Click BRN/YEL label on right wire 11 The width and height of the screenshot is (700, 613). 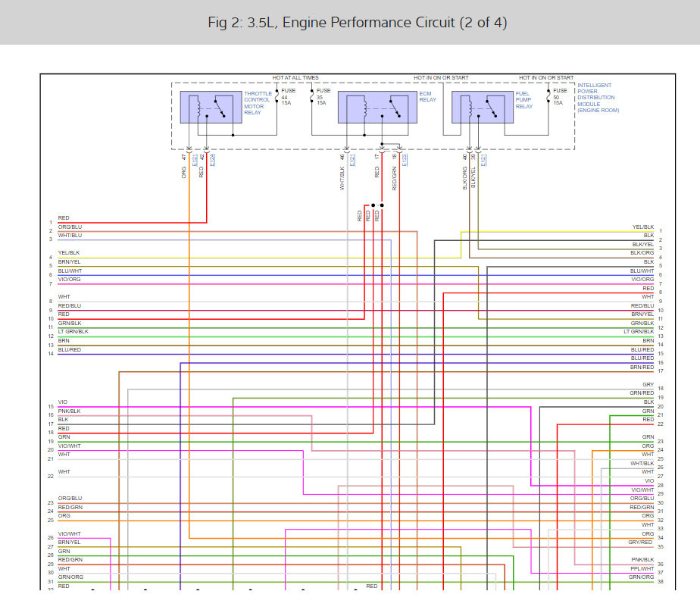click(642, 314)
